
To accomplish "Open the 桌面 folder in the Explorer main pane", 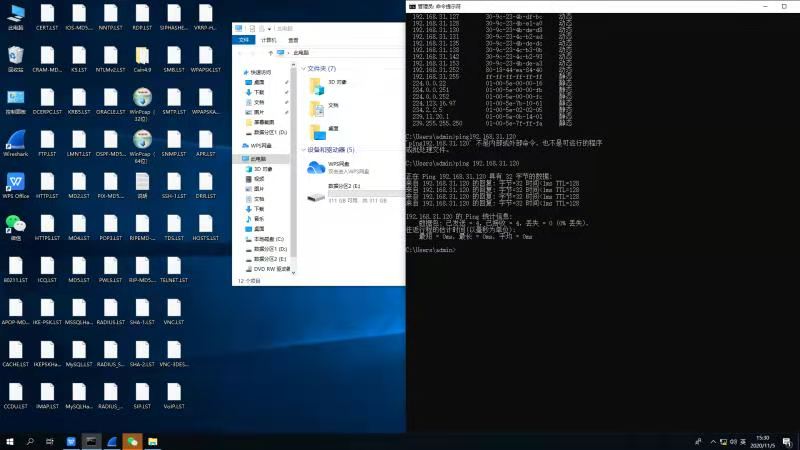I will click(x=326, y=132).
